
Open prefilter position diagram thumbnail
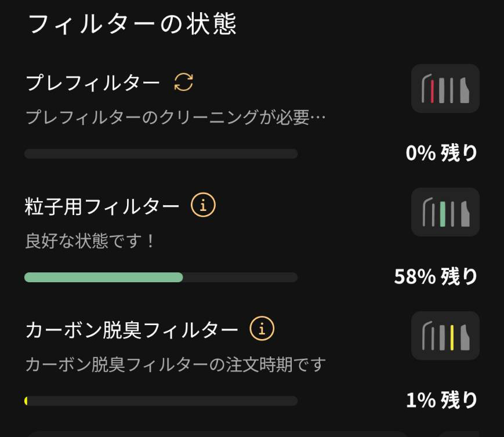tap(445, 88)
